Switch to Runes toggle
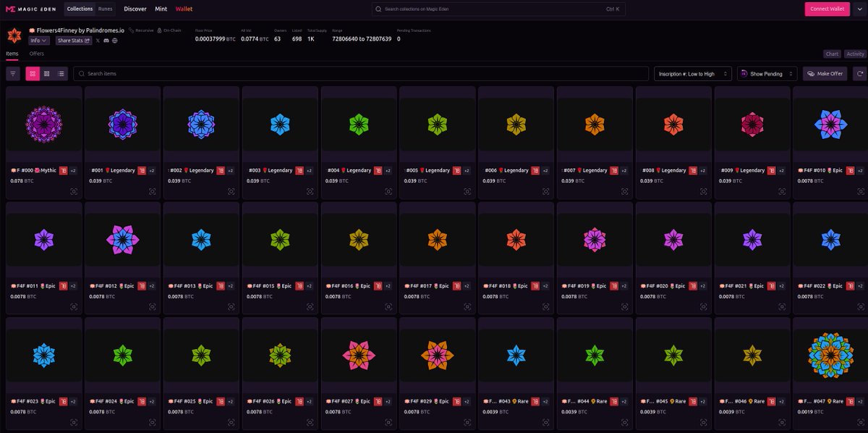The width and height of the screenshot is (868, 433). coord(105,9)
